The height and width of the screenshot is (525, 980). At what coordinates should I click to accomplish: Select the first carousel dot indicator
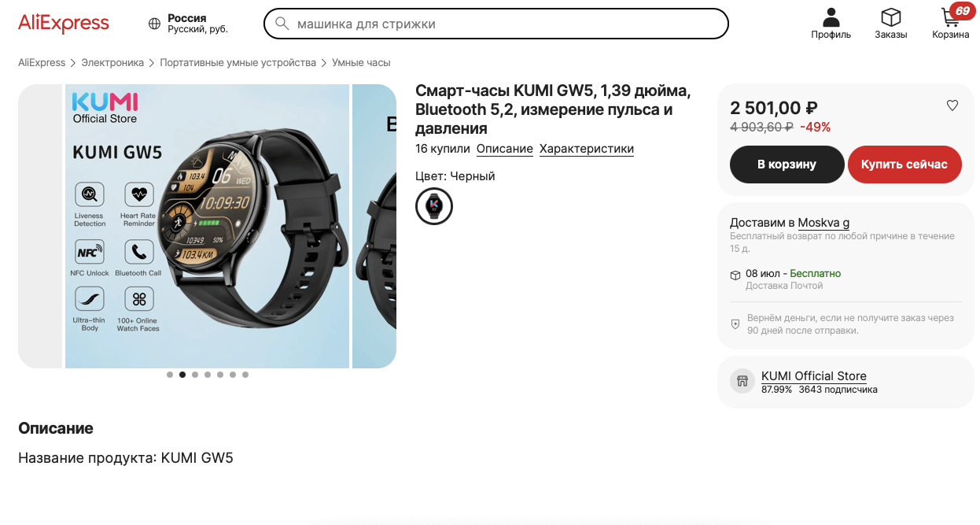(170, 375)
